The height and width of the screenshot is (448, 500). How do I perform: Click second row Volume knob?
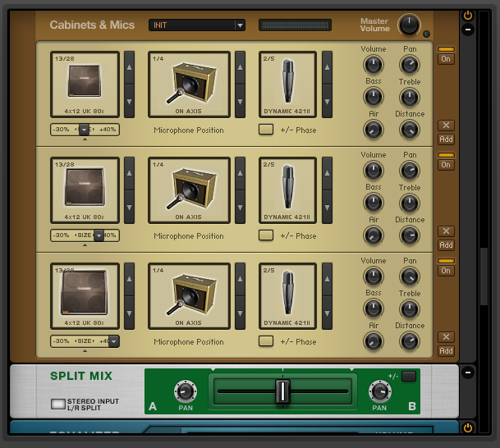373,171
